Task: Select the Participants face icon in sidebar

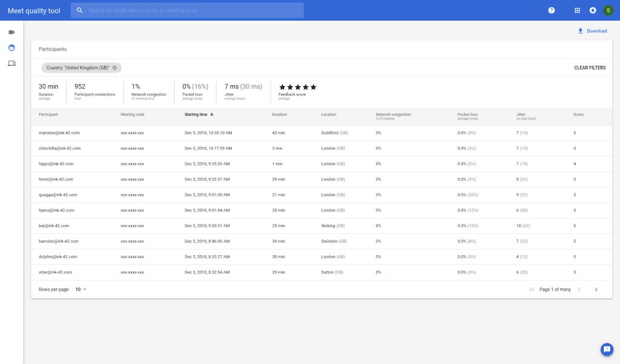Action: click(x=12, y=48)
